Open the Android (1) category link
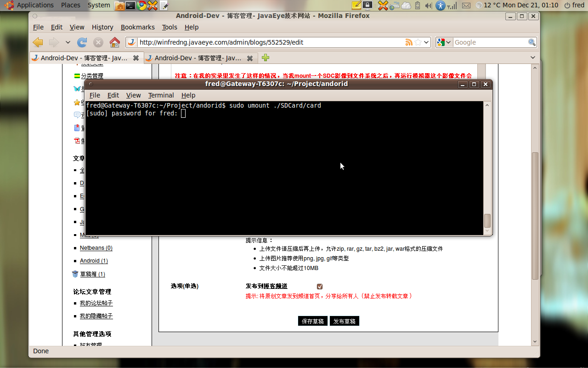The image size is (588, 368). click(x=94, y=261)
